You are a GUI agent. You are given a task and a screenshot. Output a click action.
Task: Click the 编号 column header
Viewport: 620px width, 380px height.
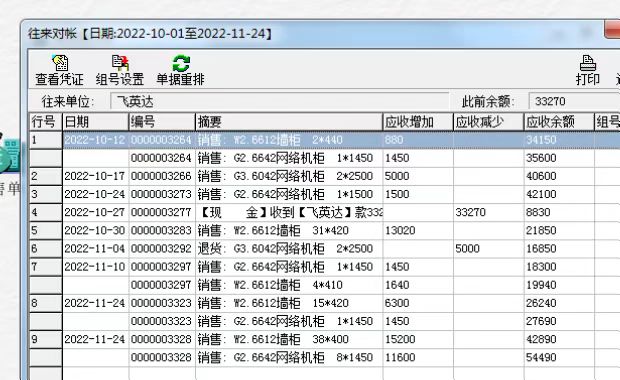[162, 122]
